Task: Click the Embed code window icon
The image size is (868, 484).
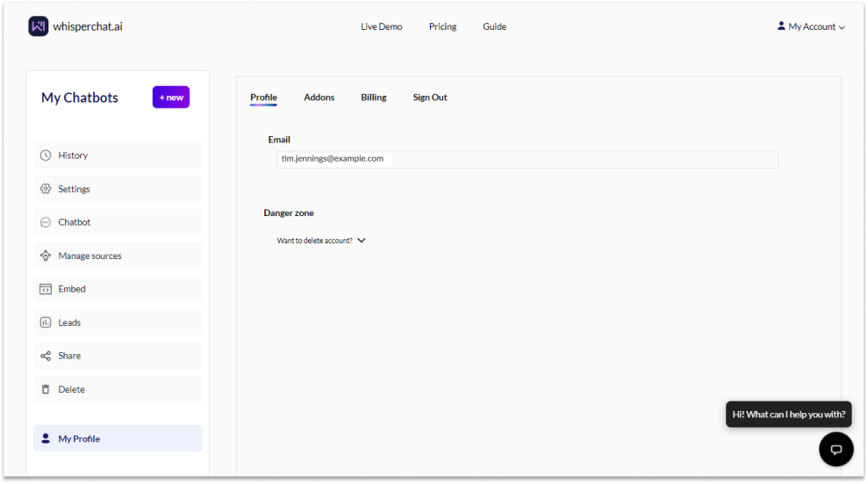Action: point(46,289)
